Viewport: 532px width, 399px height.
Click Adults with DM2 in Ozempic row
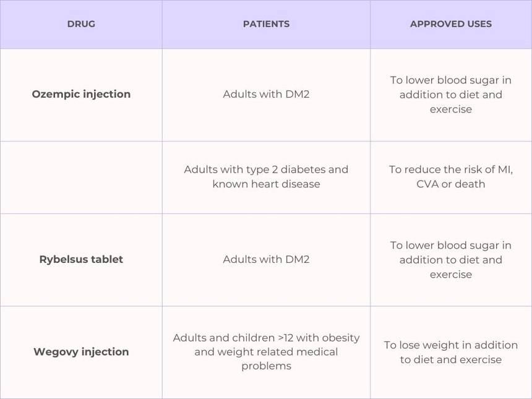266,95
